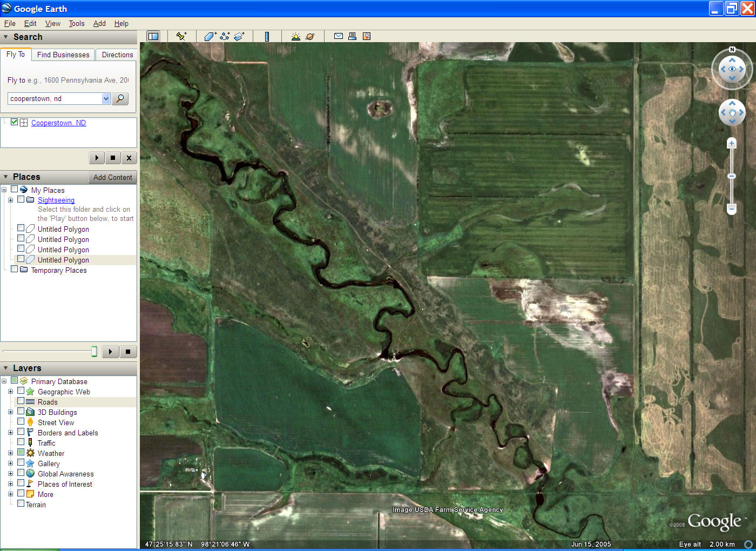Play the search results tour
Screen dimensions: 756x551
coord(97,158)
